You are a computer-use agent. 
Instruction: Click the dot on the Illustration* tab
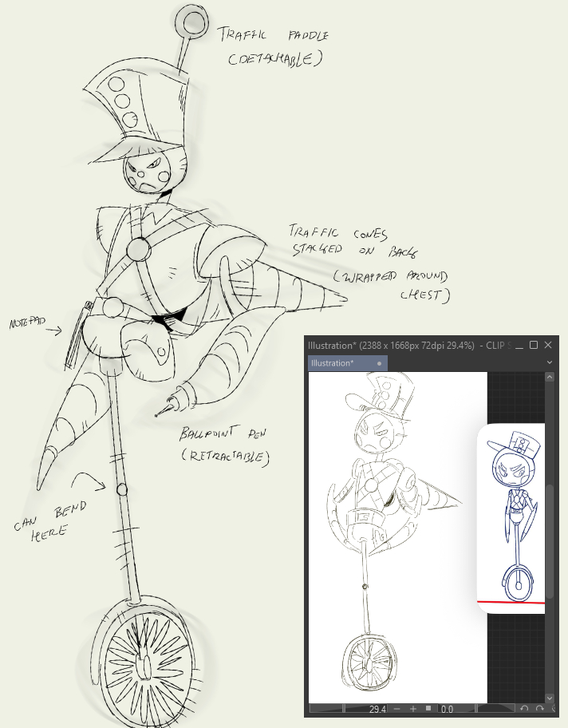click(379, 363)
